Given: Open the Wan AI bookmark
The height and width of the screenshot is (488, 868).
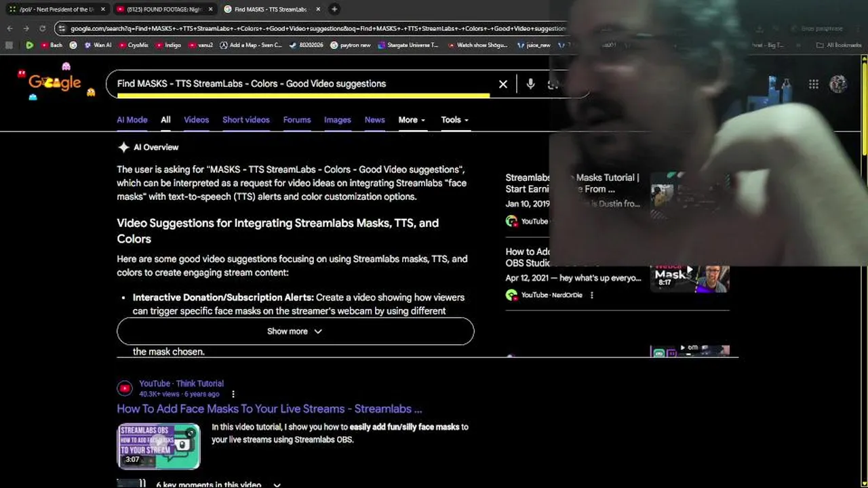Looking at the screenshot, I should point(98,45).
